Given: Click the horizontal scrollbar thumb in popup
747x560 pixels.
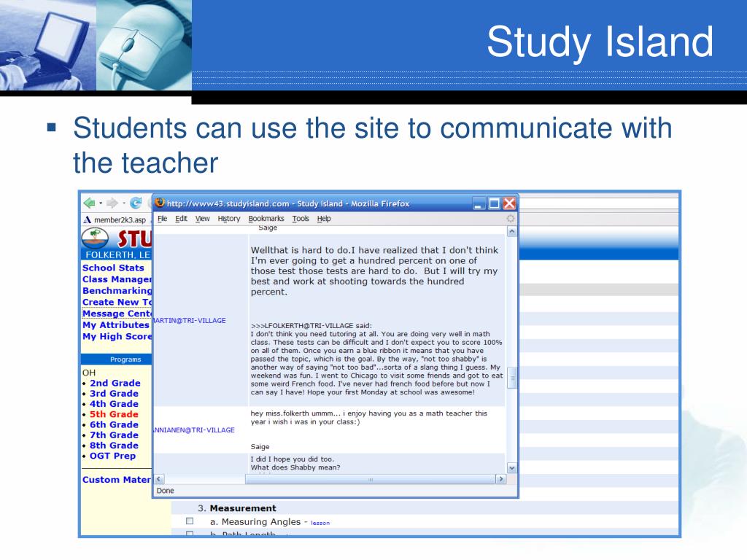Looking at the screenshot, I should [370, 479].
